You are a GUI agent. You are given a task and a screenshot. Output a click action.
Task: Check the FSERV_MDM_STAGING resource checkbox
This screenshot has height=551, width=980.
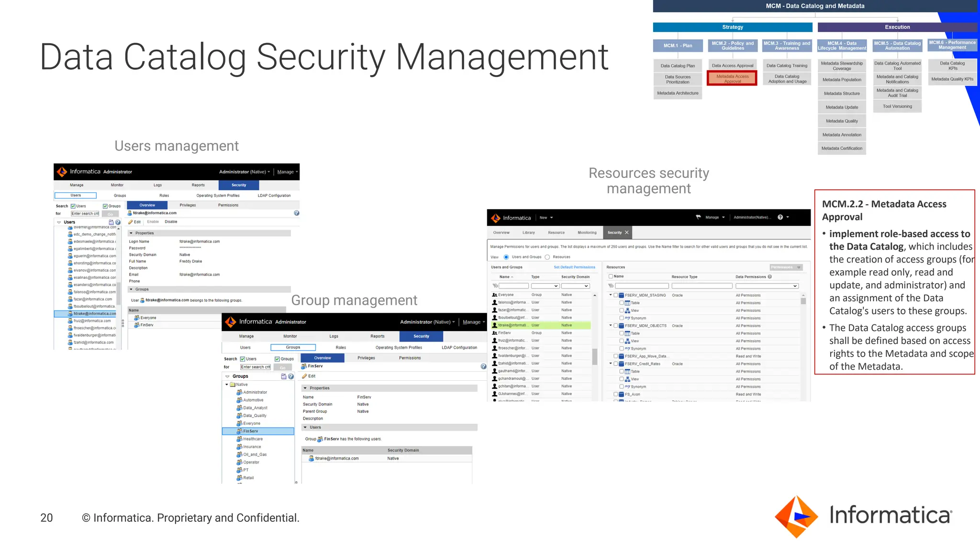(x=616, y=295)
